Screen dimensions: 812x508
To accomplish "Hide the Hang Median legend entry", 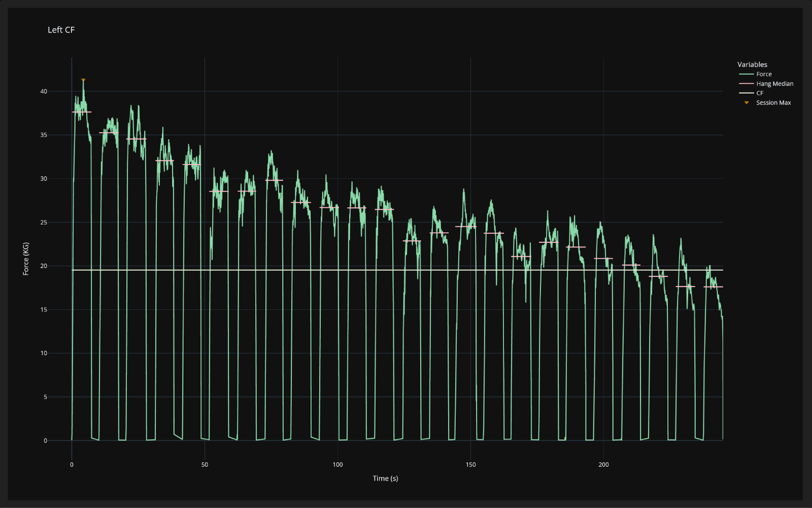I will (x=774, y=84).
